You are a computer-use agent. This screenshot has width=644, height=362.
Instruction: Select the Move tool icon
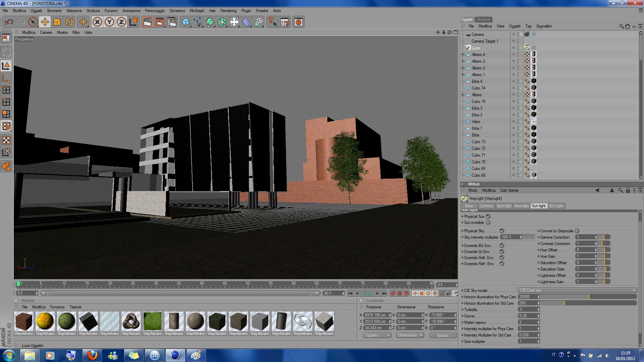[45, 22]
